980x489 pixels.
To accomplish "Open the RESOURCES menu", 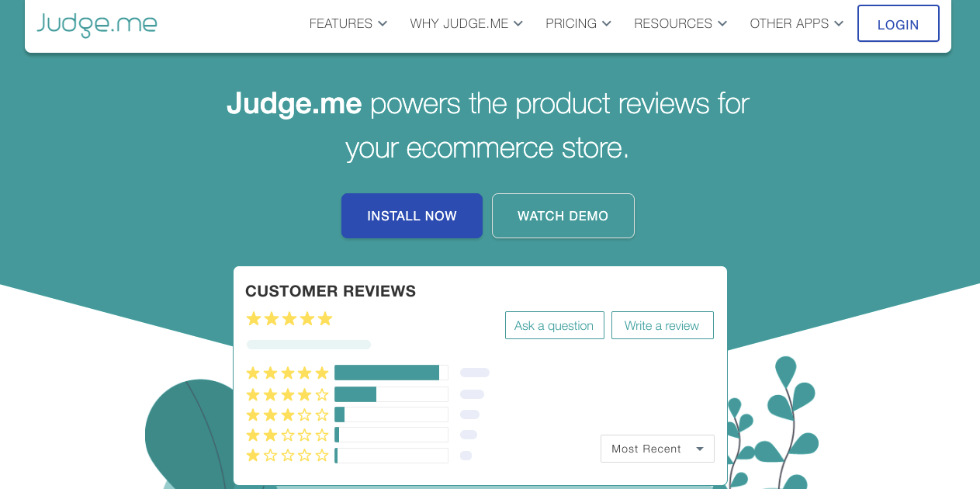I will [x=680, y=24].
